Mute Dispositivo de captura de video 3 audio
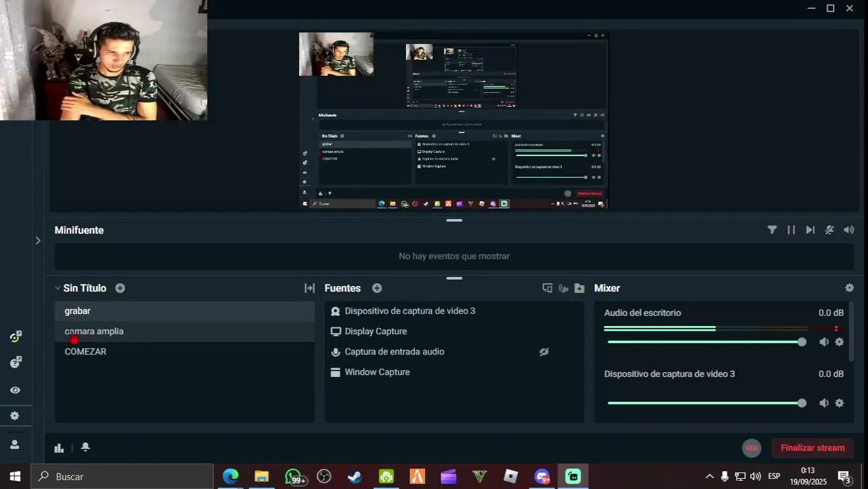This screenshot has height=489, width=868. (x=824, y=403)
